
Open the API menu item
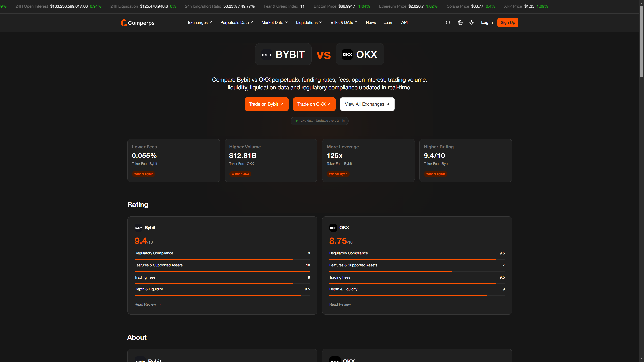click(x=405, y=23)
